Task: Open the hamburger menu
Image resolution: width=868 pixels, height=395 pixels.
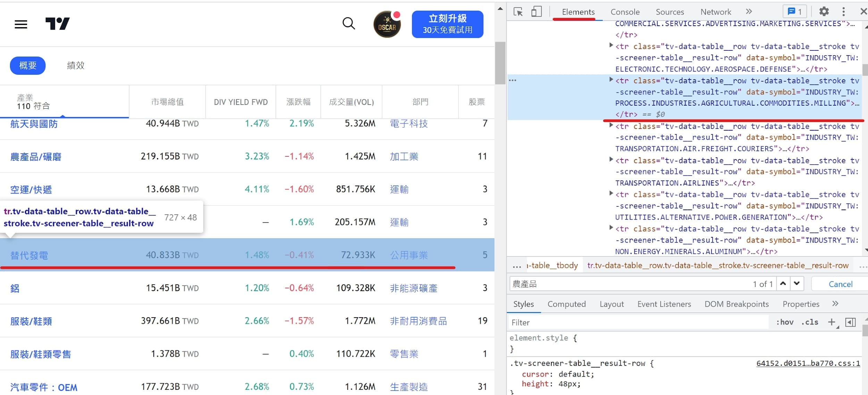Action: 21,24
